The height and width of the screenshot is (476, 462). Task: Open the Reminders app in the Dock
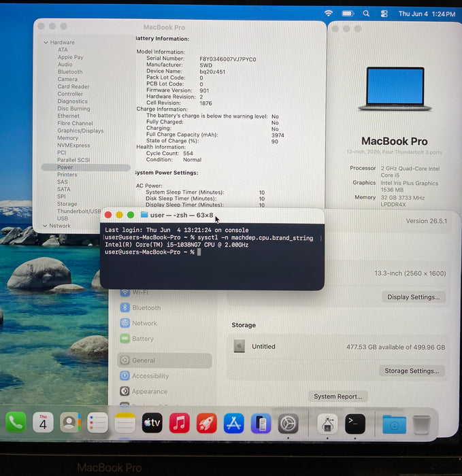97,422
